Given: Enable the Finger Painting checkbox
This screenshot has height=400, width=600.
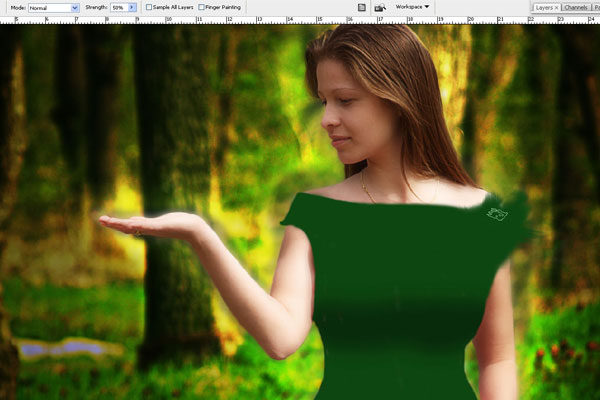Looking at the screenshot, I should (202, 7).
